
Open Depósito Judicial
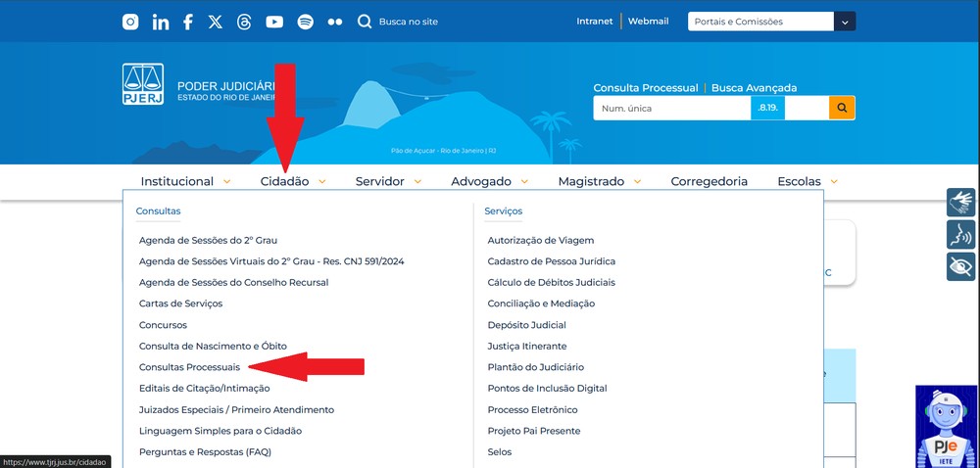(x=527, y=325)
